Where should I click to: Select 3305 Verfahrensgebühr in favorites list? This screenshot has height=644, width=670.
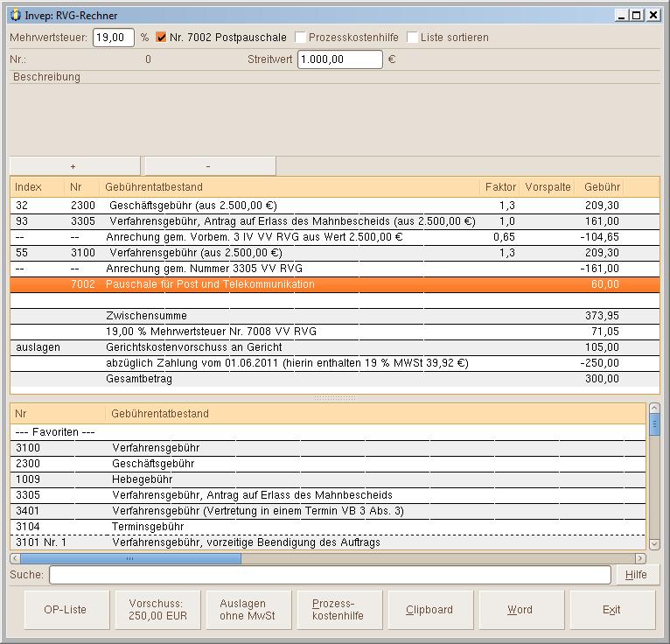click(328, 496)
